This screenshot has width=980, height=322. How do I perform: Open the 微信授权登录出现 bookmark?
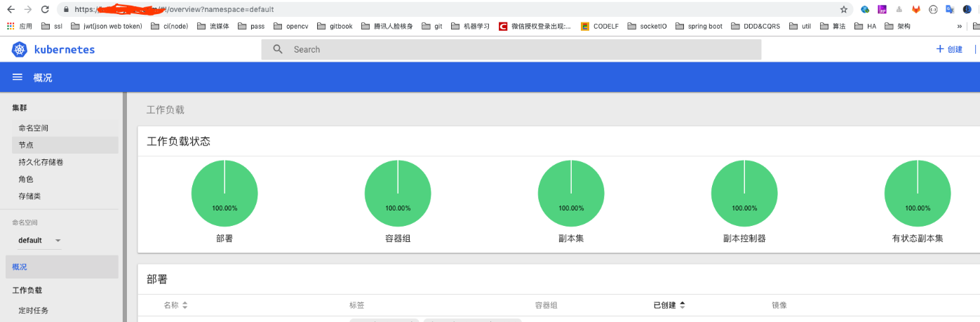535,26
